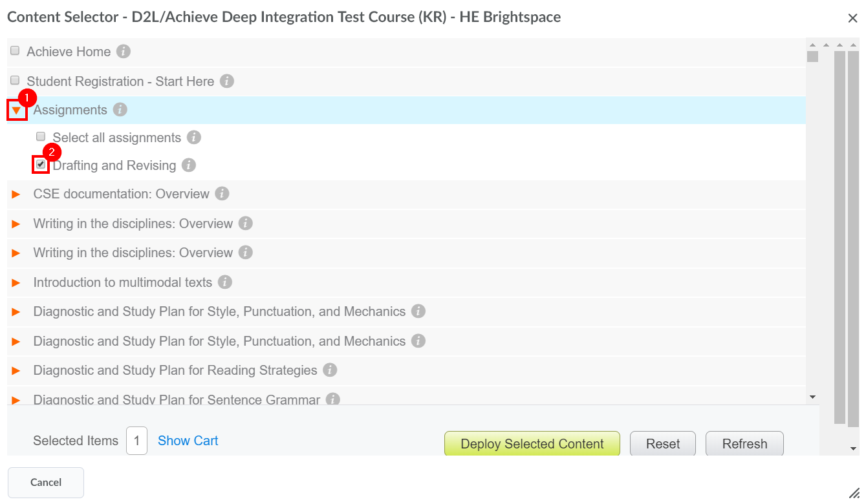Uncheck the Drafting and Revising checkbox
This screenshot has width=866, height=504.
click(41, 165)
